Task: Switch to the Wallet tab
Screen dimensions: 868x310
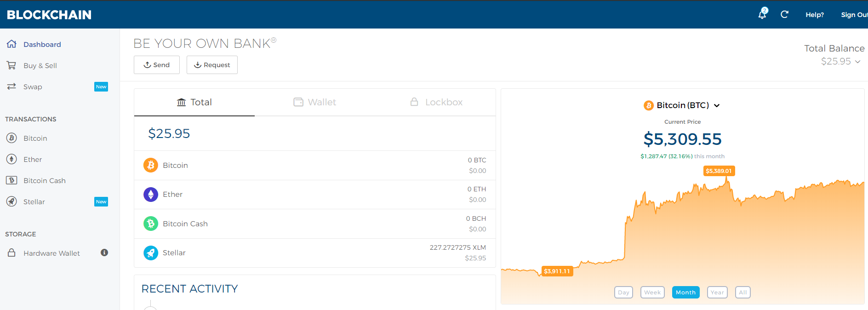Action: [x=315, y=102]
